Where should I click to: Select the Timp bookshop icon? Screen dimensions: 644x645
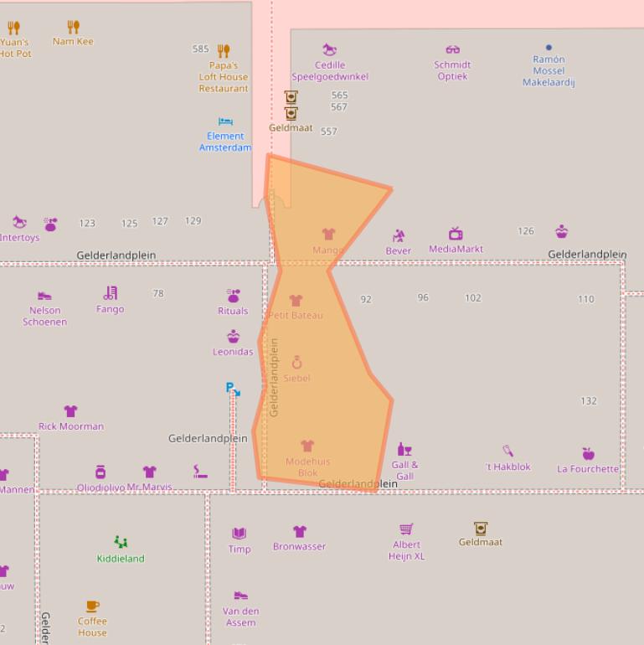click(239, 534)
